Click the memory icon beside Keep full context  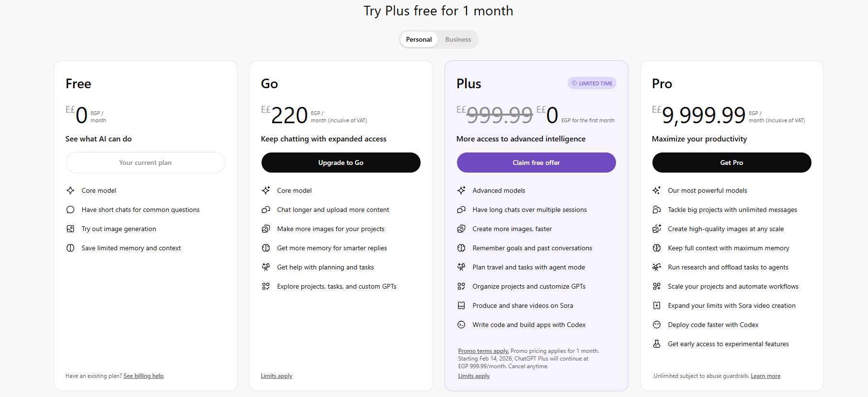[657, 248]
